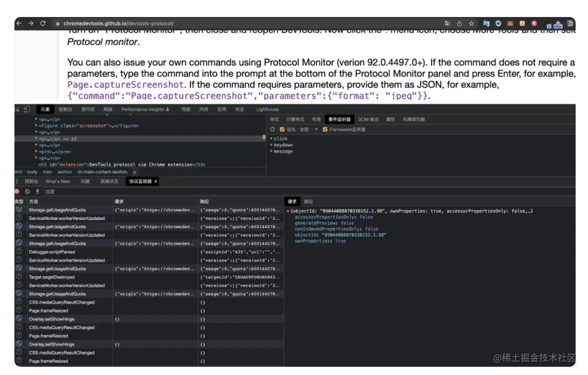Toggle the device toolbar icon
Viewport: 588px width, 375px height.
(x=27, y=109)
